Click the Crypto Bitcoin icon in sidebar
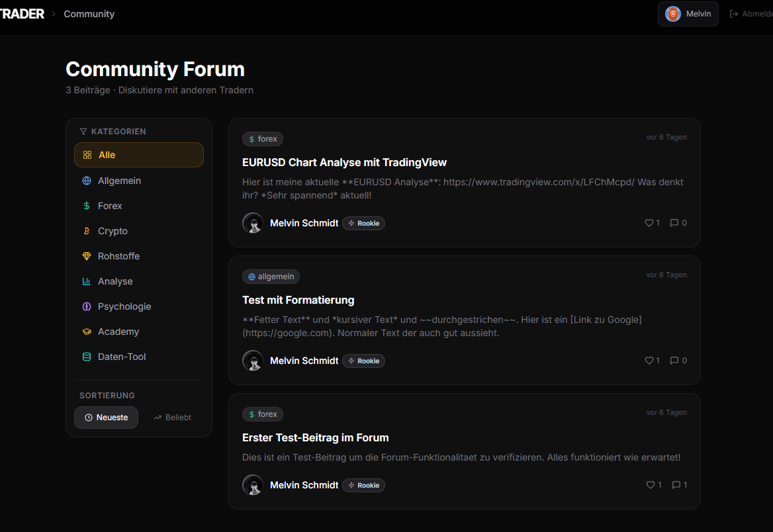773x532 pixels. pos(87,231)
